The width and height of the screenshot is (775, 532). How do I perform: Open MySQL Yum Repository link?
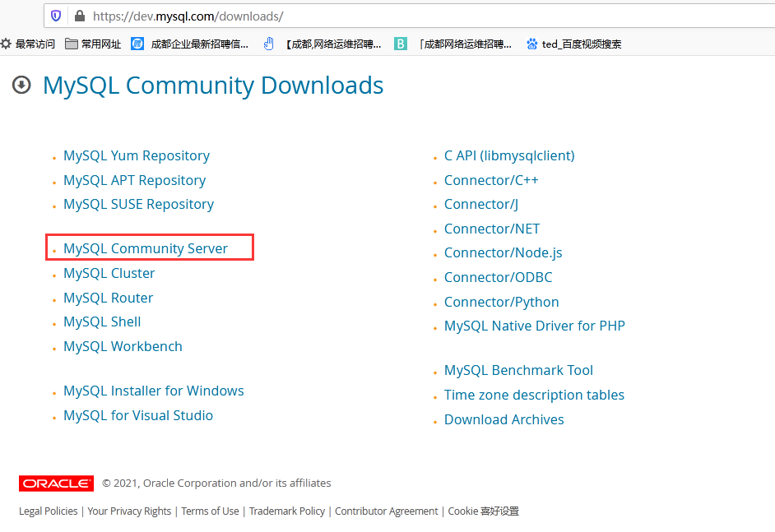click(137, 155)
